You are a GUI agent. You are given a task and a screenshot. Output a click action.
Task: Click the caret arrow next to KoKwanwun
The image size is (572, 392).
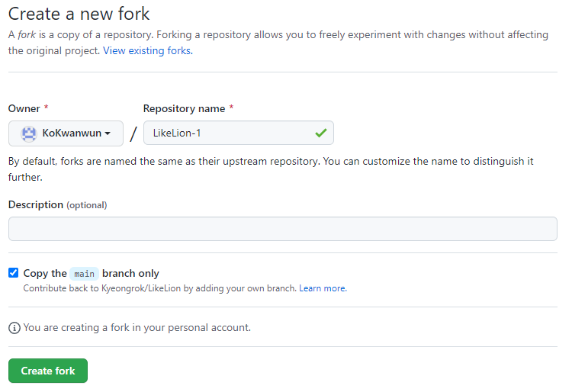(108, 134)
